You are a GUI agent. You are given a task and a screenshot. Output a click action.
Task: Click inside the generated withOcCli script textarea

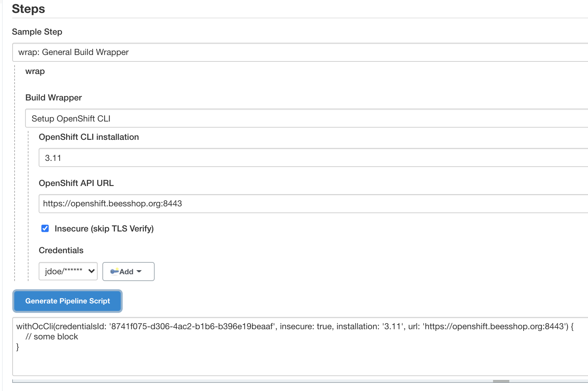300,347
